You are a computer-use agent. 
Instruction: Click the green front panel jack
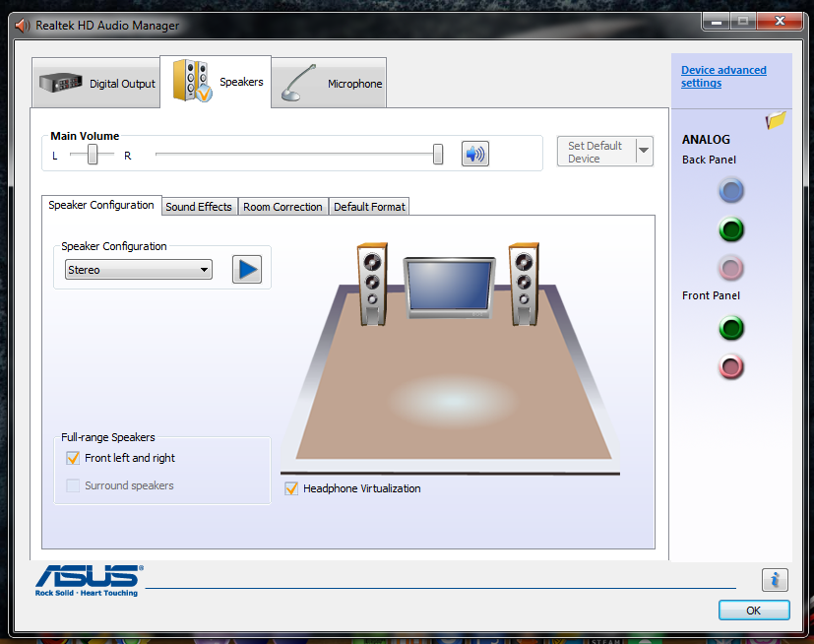pyautogui.click(x=730, y=328)
